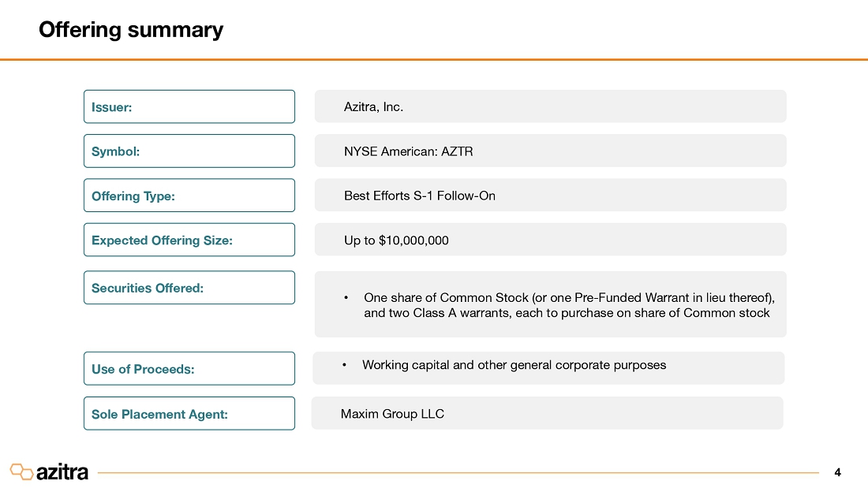Click the azitra wordmark in the footer
868x488 pixels.
(x=62, y=472)
